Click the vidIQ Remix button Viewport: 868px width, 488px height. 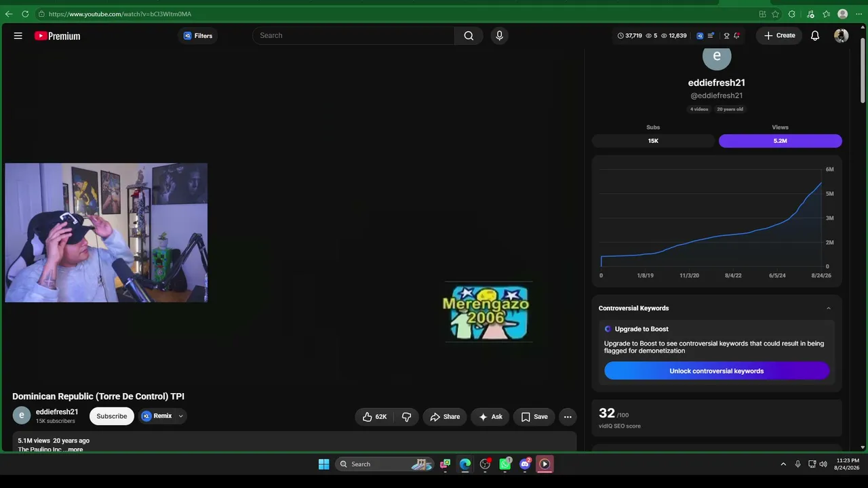(157, 416)
